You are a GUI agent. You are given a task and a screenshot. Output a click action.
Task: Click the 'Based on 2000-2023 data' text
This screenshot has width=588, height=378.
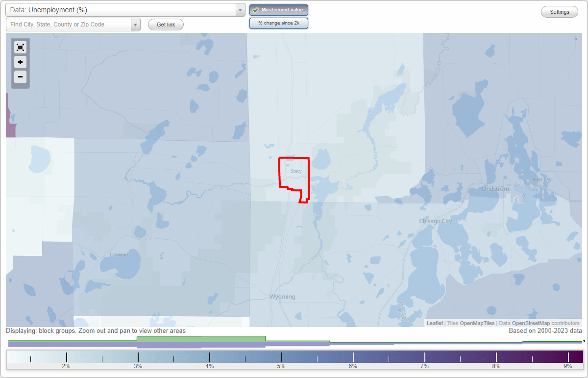click(545, 331)
